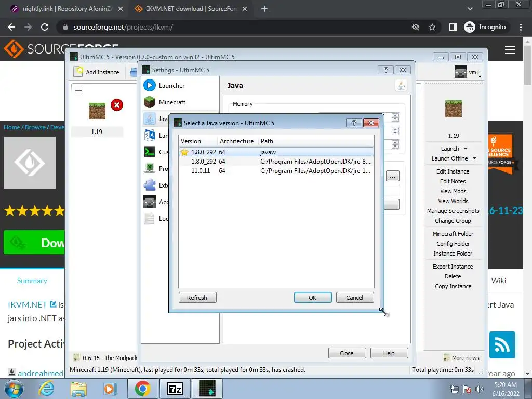Click Edit Instance in UltimMC sidebar
This screenshot has width=532, height=399.
(x=453, y=171)
